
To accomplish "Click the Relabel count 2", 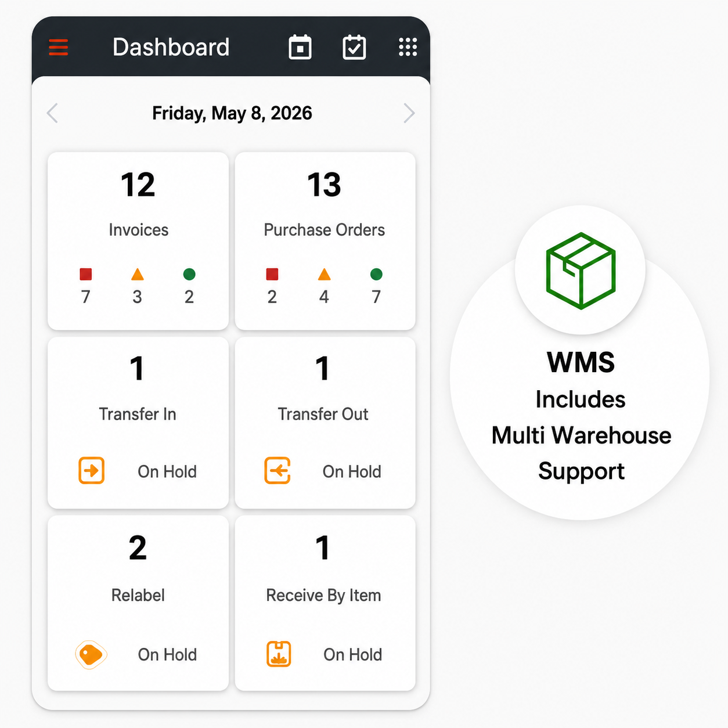I will (x=138, y=548).
